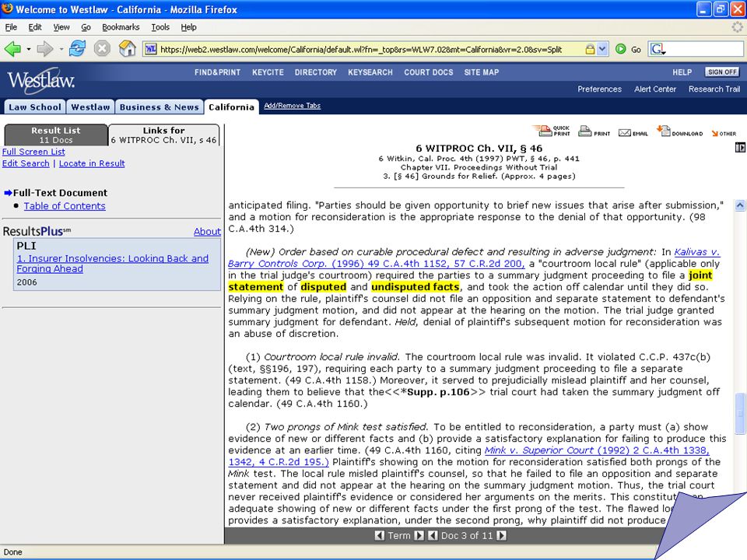Open FIND&PRINT in the top navigation

tap(217, 72)
